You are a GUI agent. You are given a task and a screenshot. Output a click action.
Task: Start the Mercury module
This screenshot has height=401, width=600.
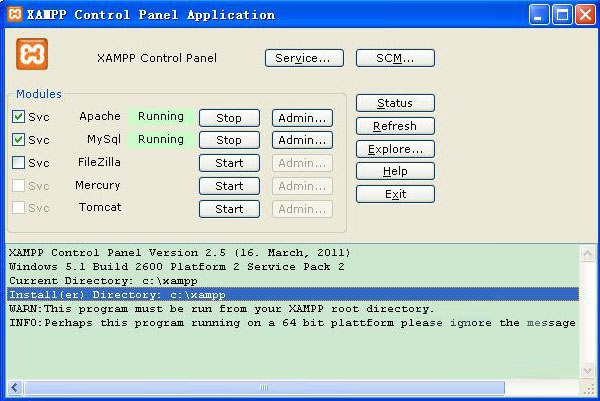coord(229,186)
